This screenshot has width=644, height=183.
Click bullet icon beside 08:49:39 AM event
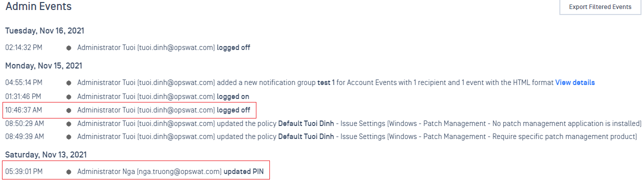(69, 137)
